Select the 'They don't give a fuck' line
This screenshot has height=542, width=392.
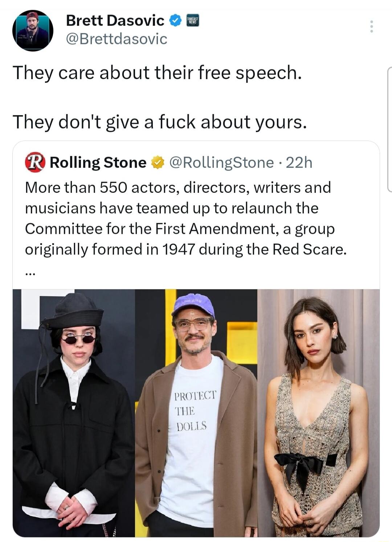[x=160, y=122]
